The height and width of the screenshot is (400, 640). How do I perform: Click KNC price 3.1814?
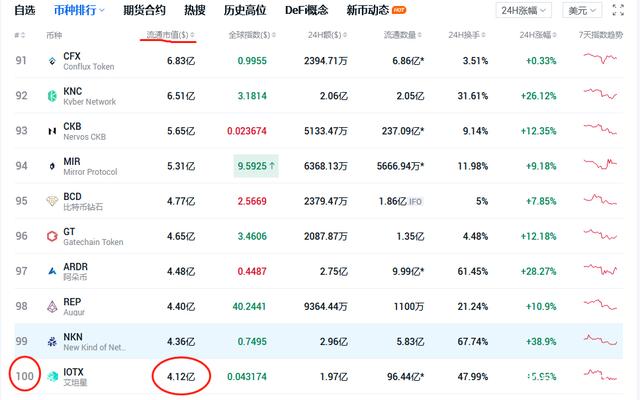252,96
